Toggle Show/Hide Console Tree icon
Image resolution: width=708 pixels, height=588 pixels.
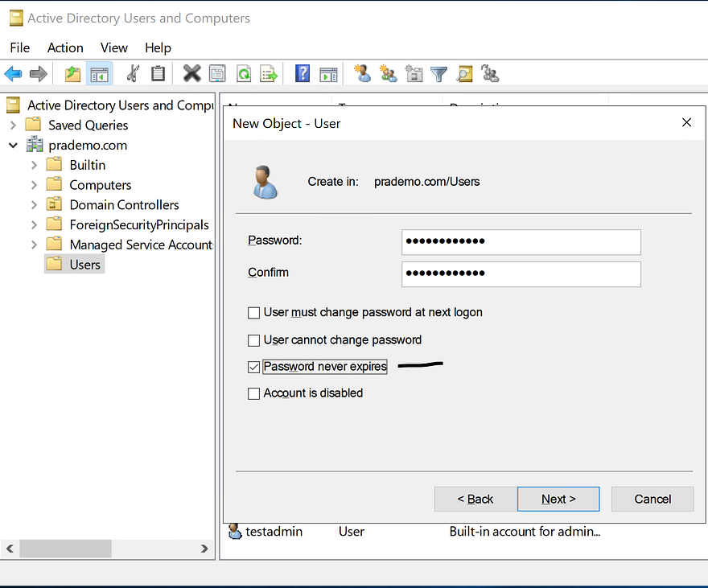point(99,73)
